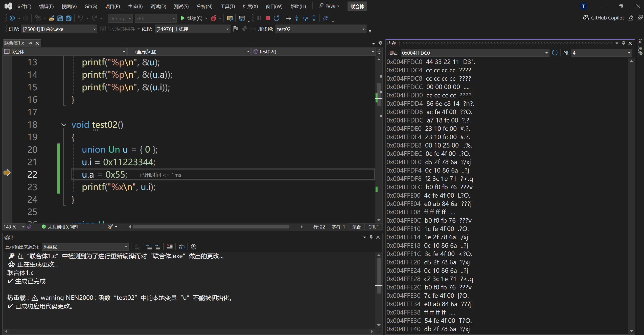The height and width of the screenshot is (335, 644).
Task: Restart the debugging session
Action: 277,18
